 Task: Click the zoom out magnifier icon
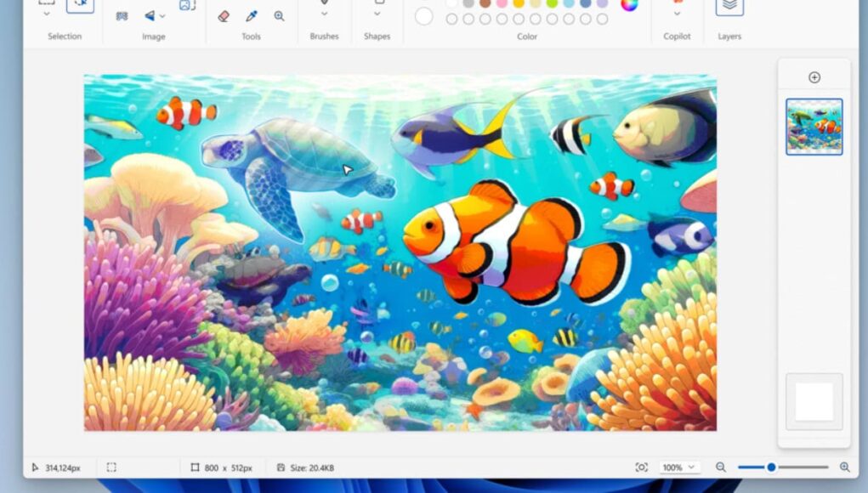click(x=721, y=467)
